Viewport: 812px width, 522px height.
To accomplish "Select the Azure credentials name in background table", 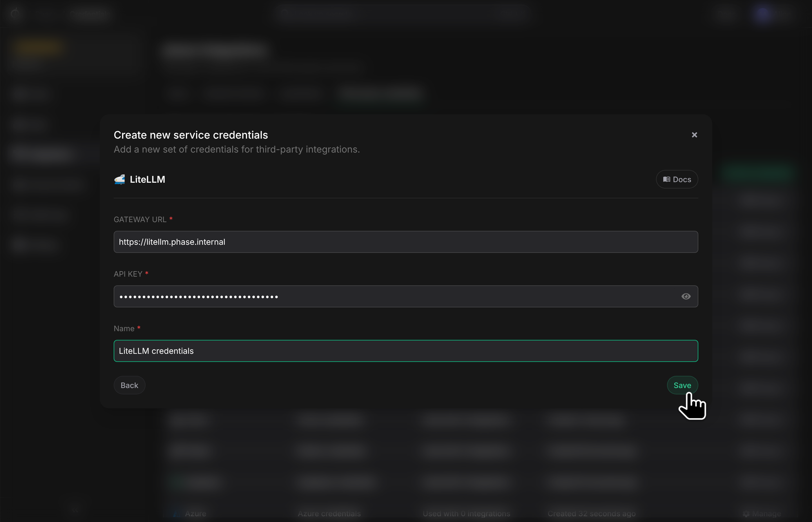I will pos(329,514).
